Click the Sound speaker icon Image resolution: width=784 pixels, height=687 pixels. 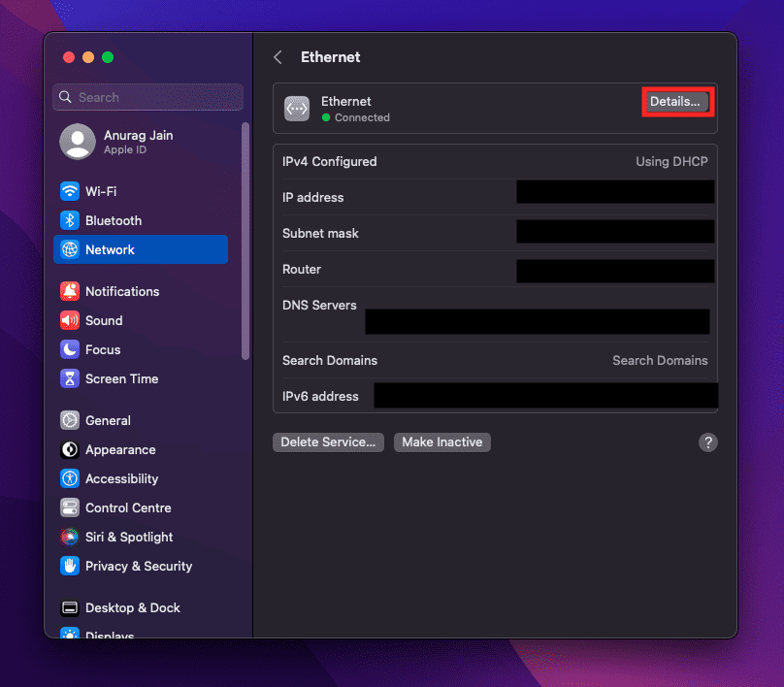[x=70, y=320]
